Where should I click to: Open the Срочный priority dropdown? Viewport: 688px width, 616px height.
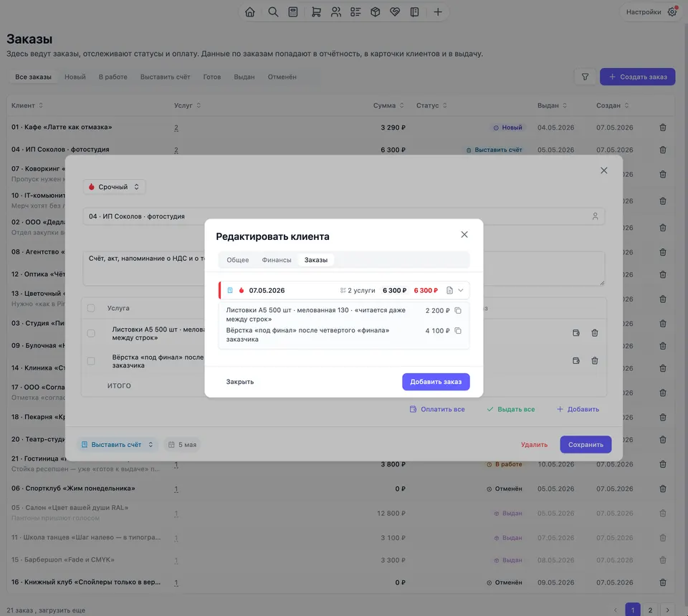pos(114,187)
